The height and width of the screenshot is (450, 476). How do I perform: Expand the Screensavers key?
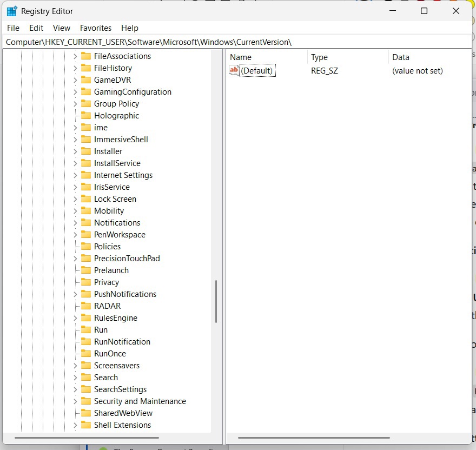click(x=75, y=366)
